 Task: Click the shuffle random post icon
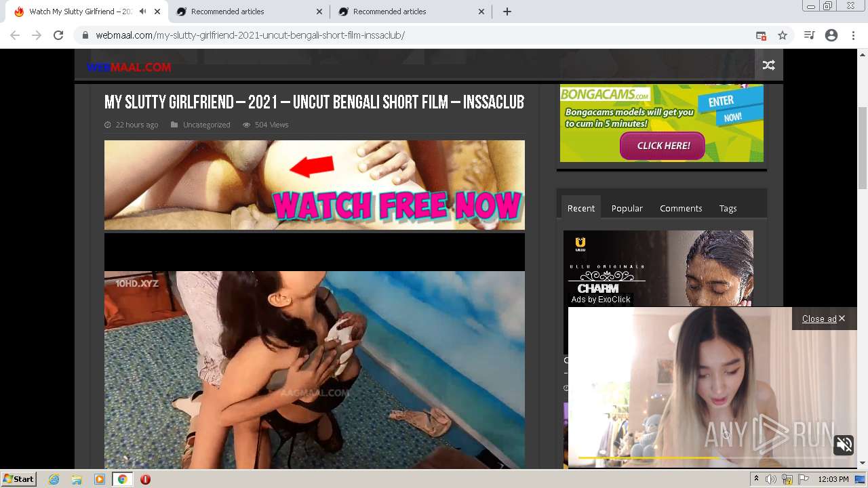pos(768,65)
